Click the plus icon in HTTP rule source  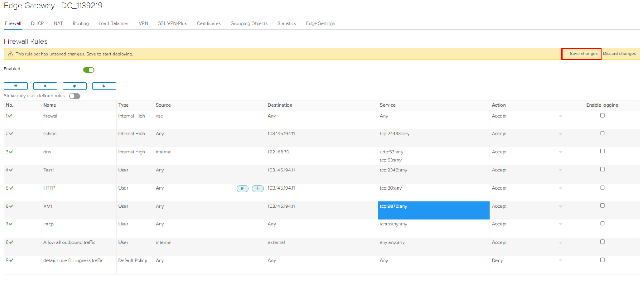(258, 188)
